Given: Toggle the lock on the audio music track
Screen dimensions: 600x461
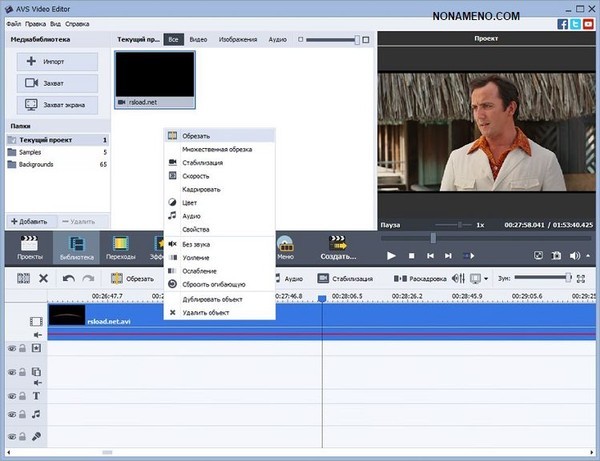Looking at the screenshot, I should 23,413.
